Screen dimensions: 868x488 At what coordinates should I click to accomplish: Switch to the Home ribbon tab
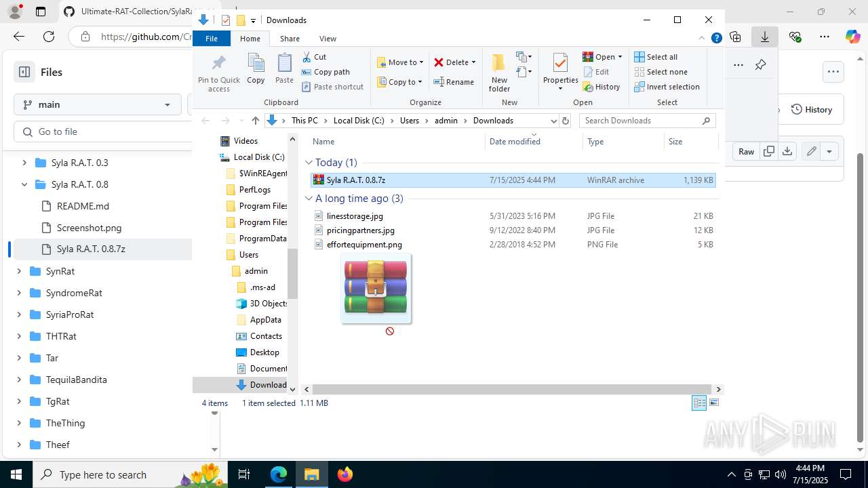250,39
